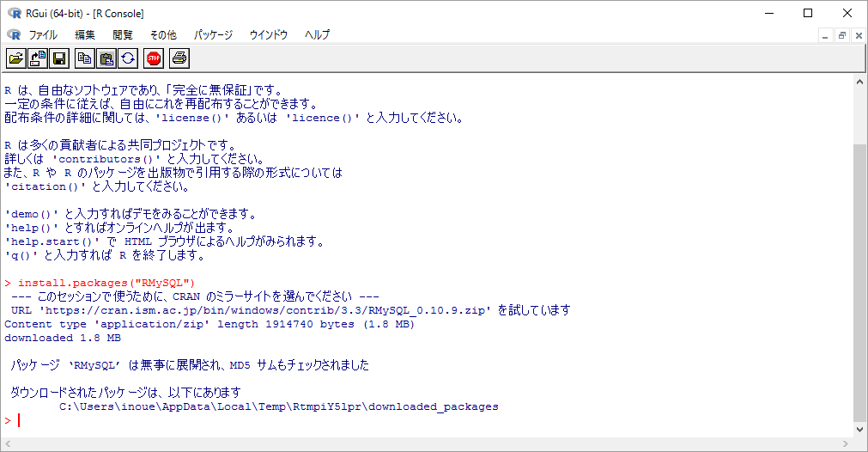Click the Content type 'application/zip' line
This screenshot has width=868, height=452.
click(209, 324)
